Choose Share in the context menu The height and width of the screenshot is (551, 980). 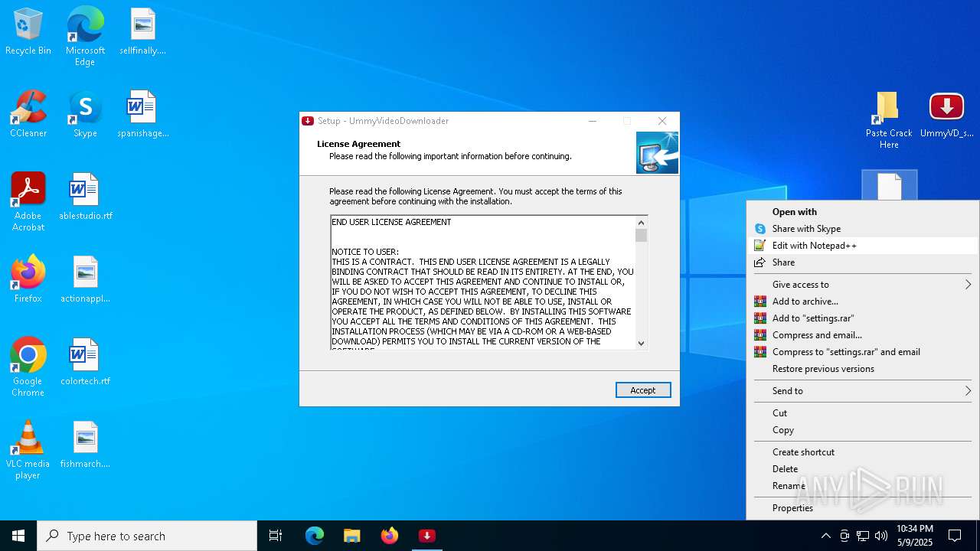[x=863, y=262]
